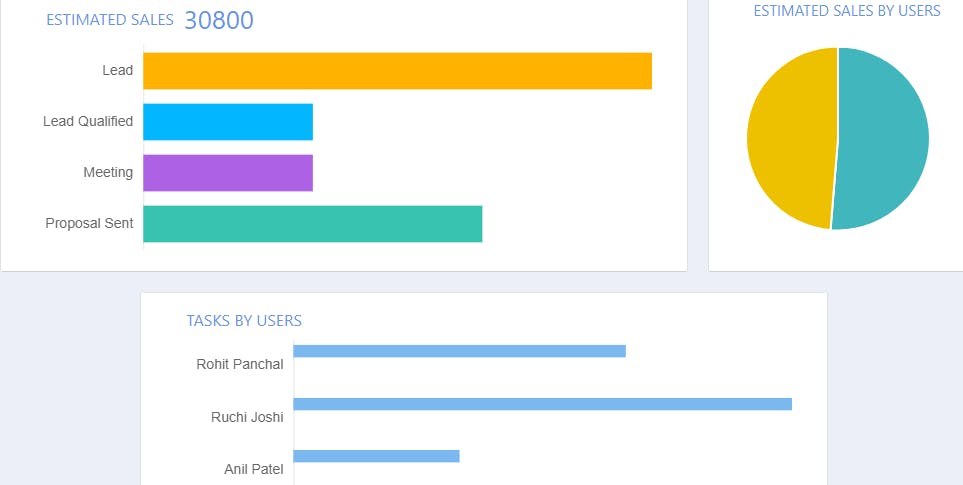The image size is (963, 485).
Task: Click the Lead axis label
Action: (117, 70)
